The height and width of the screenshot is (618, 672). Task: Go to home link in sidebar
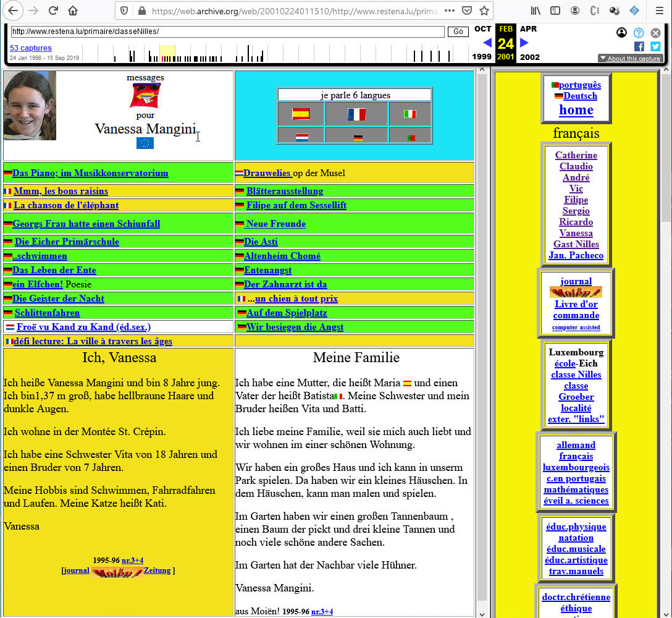[576, 110]
